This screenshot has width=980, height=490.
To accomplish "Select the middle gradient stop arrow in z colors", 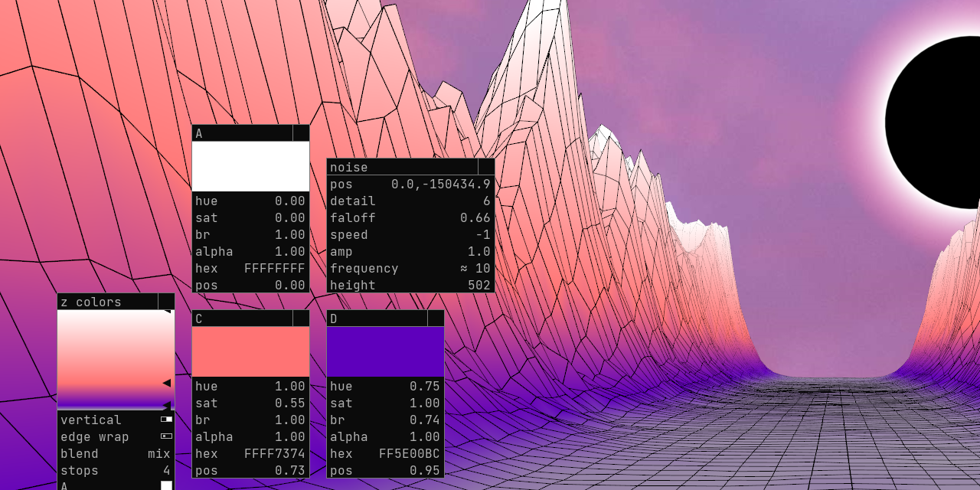I will coord(167,383).
